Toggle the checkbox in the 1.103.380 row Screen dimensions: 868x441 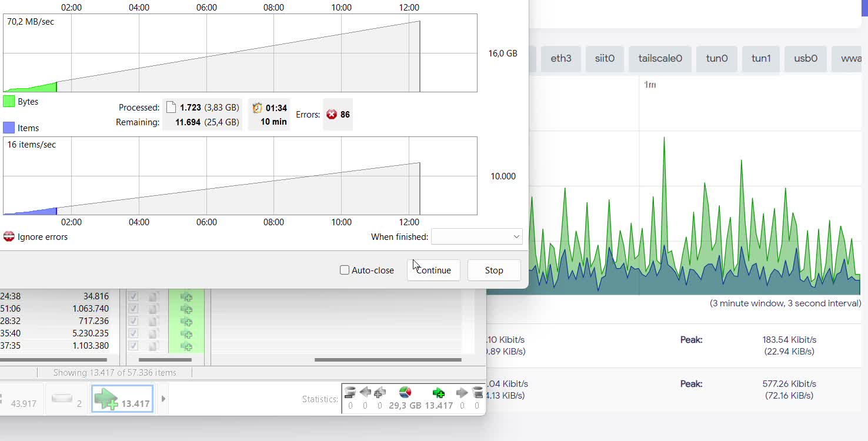coord(133,346)
